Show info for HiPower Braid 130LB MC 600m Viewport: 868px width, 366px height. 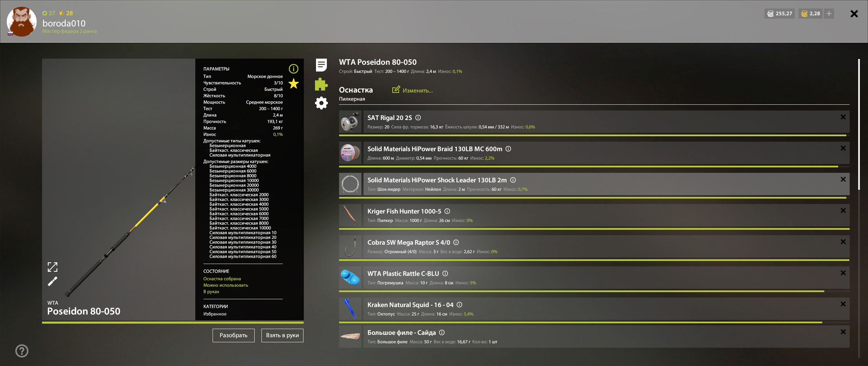[508, 149]
